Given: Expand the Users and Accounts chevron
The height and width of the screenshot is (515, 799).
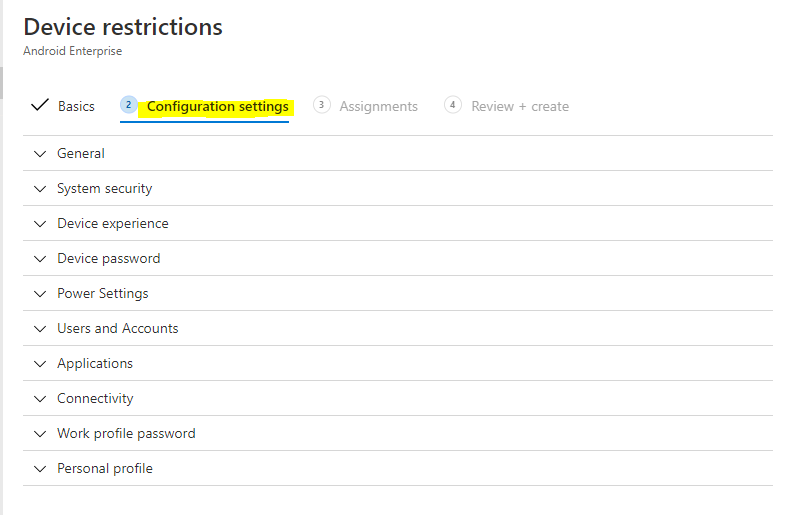Looking at the screenshot, I should pos(40,329).
